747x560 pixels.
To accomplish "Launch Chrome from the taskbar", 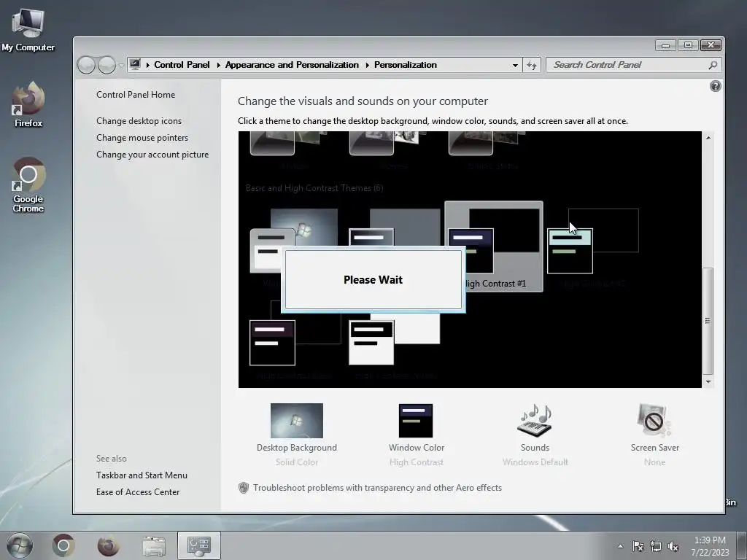I will point(63,545).
